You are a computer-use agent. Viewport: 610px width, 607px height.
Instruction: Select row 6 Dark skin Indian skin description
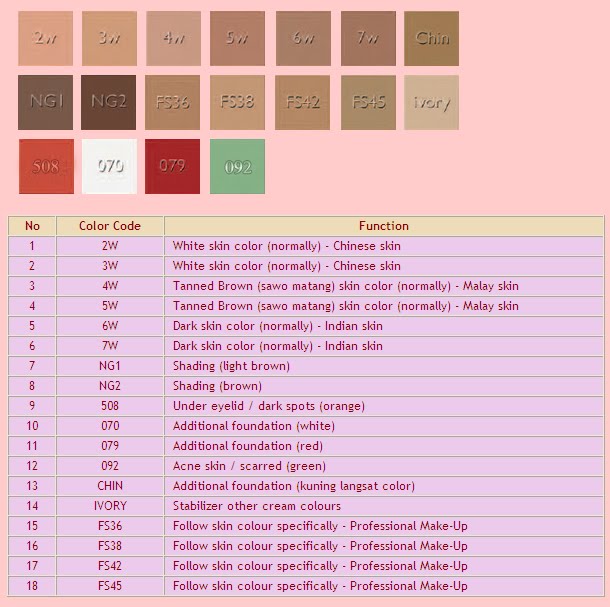[278, 346]
